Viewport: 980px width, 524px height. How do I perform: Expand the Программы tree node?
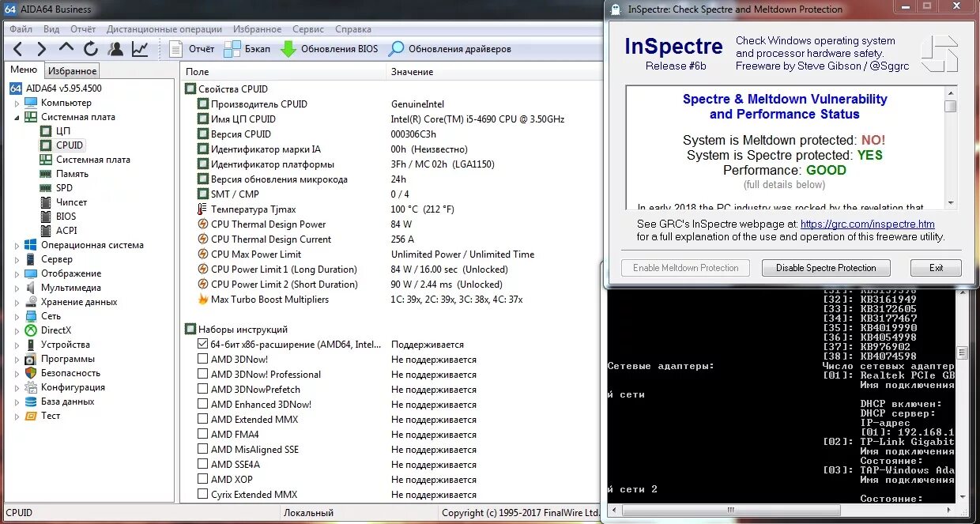17,359
